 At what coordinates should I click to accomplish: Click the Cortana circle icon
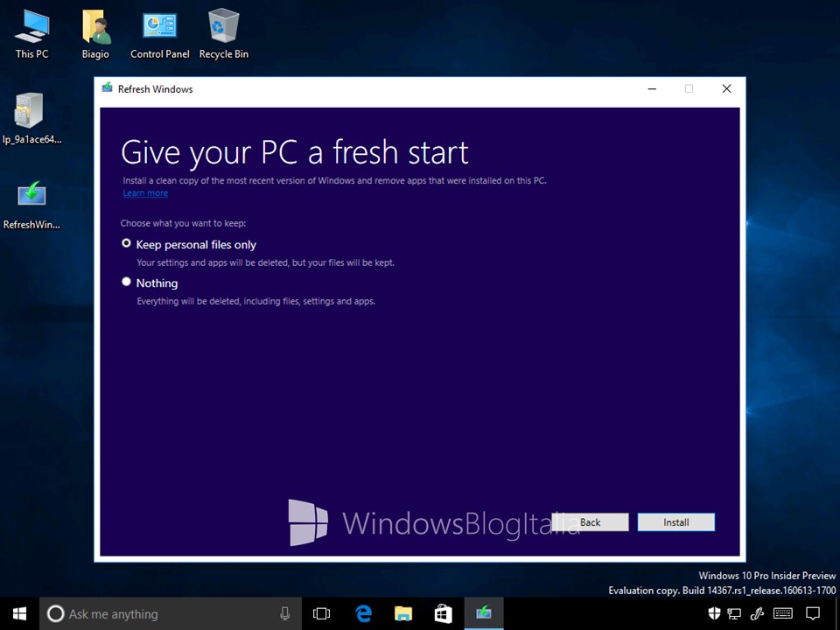(55, 613)
